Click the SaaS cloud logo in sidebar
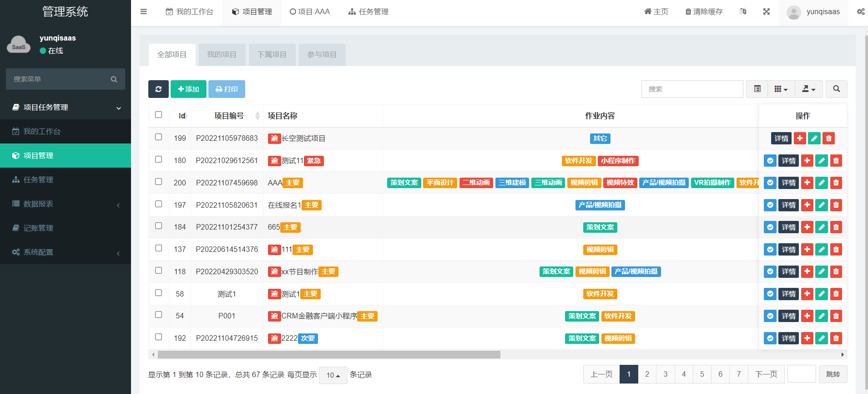 [19, 45]
